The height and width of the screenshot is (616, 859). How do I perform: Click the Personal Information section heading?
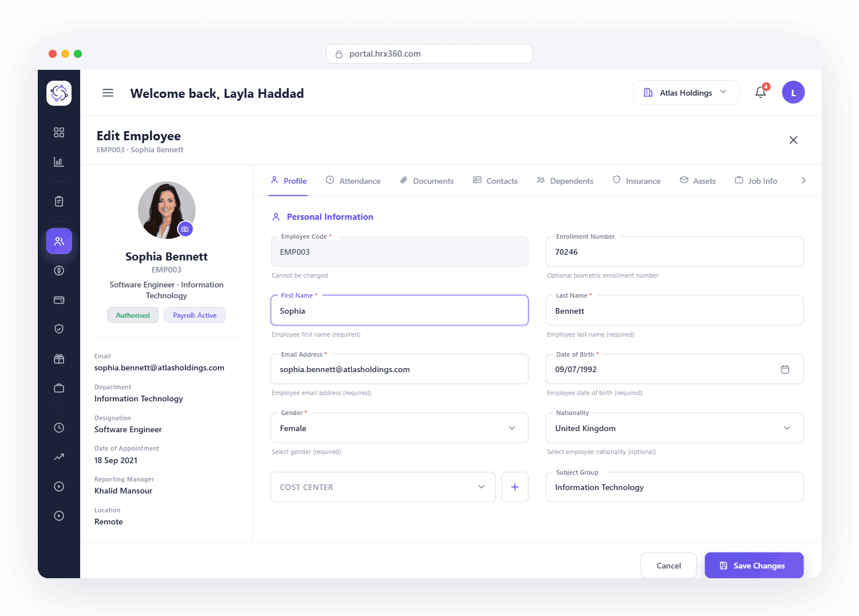(x=330, y=217)
